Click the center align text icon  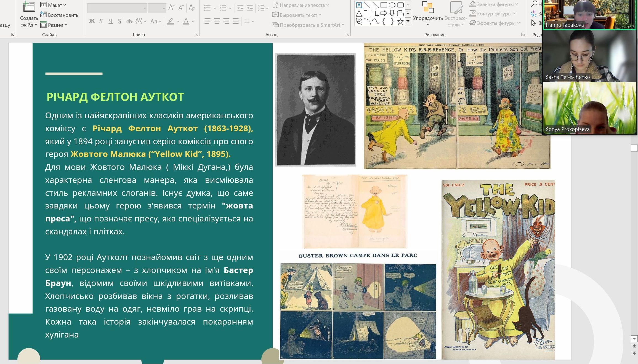coord(217,21)
